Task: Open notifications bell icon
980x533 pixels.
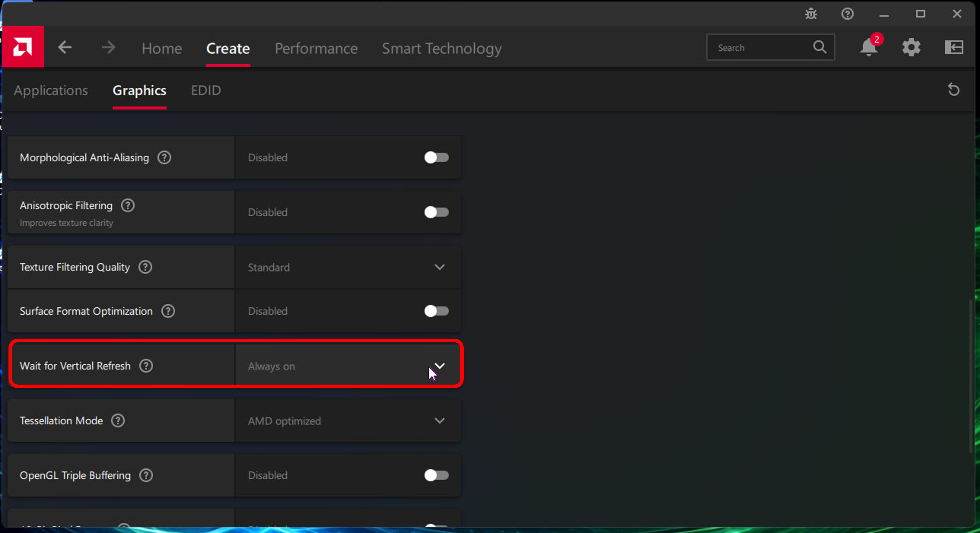Action: (869, 47)
